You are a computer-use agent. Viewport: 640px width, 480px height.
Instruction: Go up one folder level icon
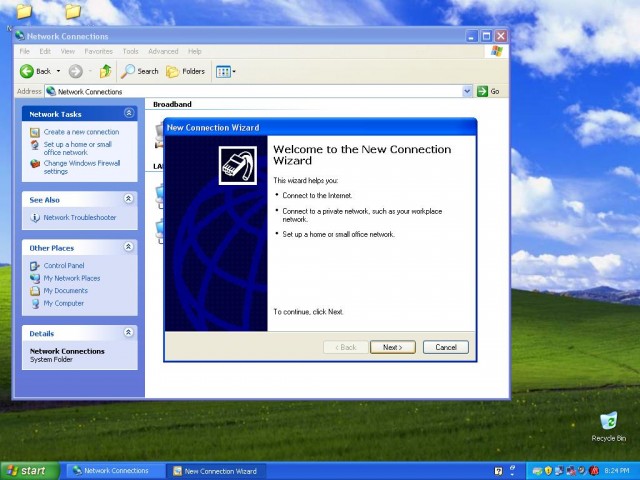click(105, 71)
